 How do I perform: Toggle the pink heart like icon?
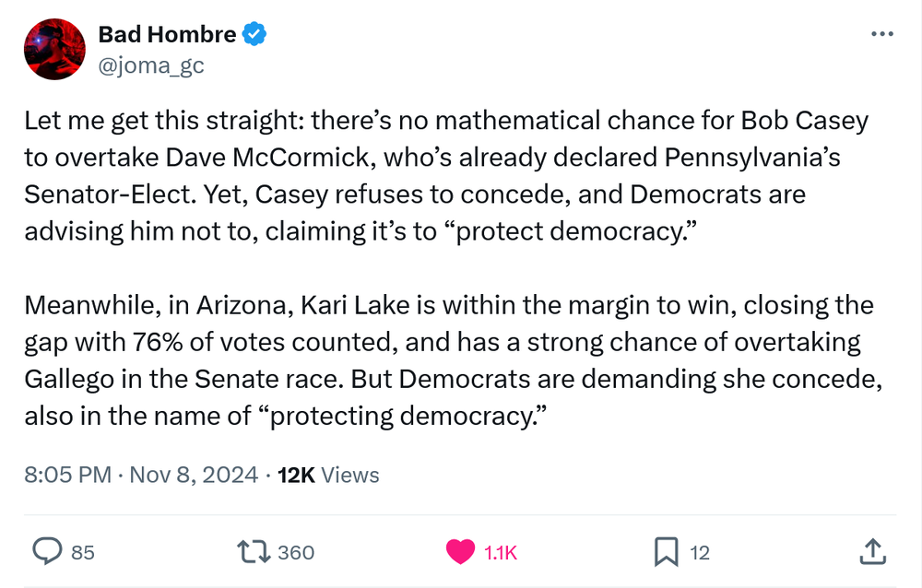point(460,551)
